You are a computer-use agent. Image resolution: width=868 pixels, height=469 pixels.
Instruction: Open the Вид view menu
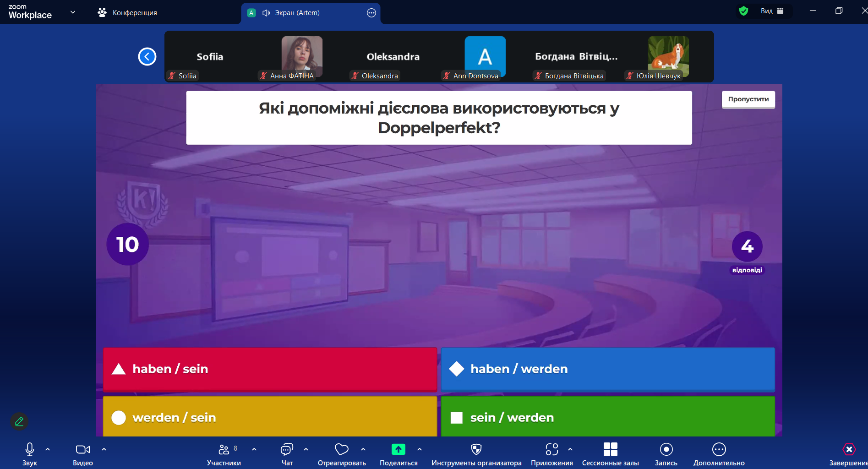click(772, 11)
